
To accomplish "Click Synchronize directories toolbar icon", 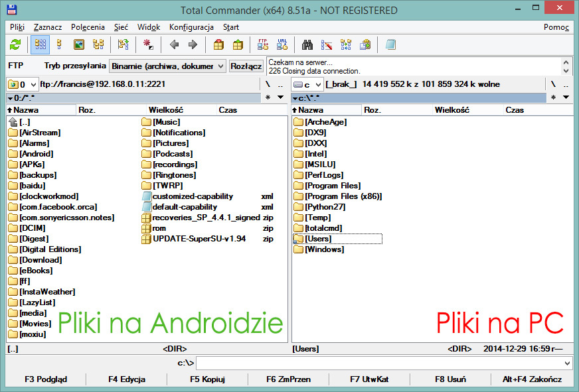I will click(x=346, y=44).
